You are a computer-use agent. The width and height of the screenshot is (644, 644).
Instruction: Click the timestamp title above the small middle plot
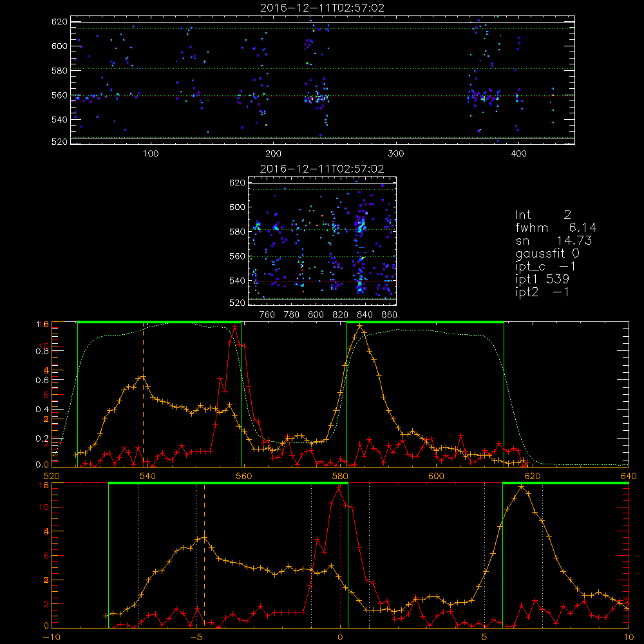click(322, 169)
